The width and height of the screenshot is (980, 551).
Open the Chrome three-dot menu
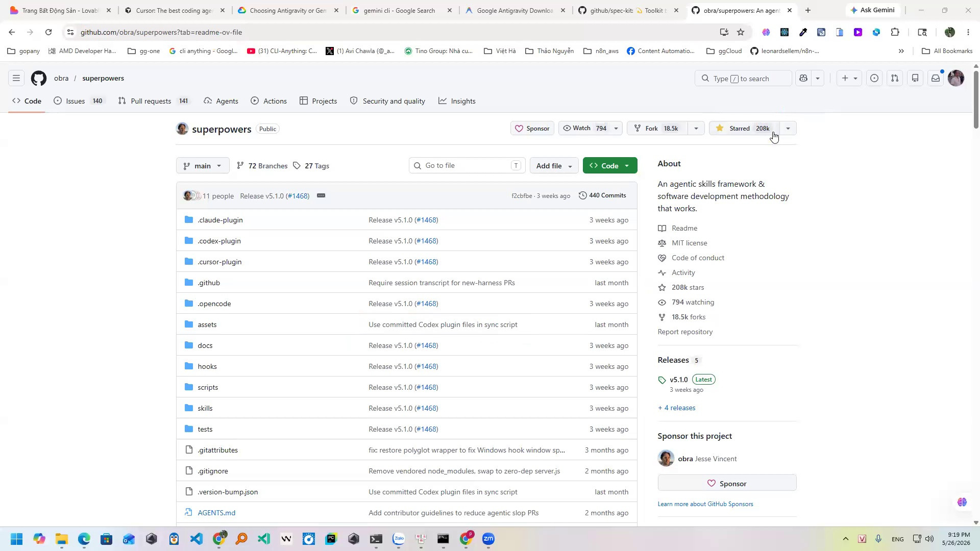(968, 32)
